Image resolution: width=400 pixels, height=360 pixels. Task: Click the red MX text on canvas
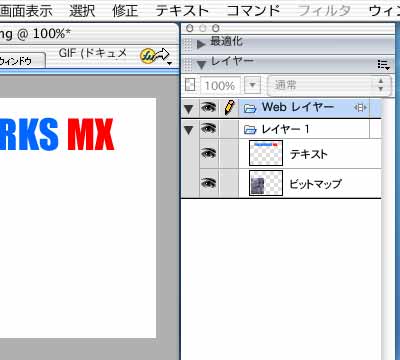91,134
